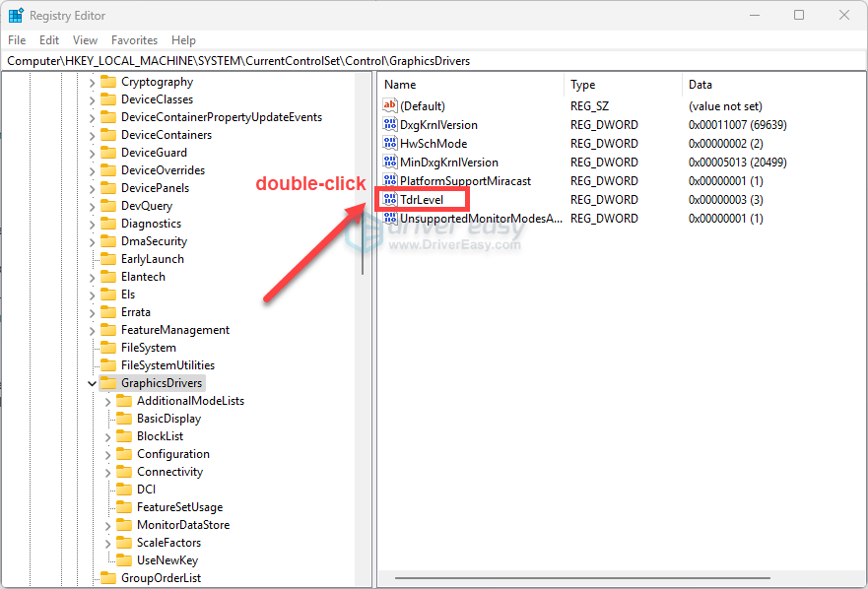
Task: Click the Registry Editor app icon in title bar
Action: coord(16,15)
